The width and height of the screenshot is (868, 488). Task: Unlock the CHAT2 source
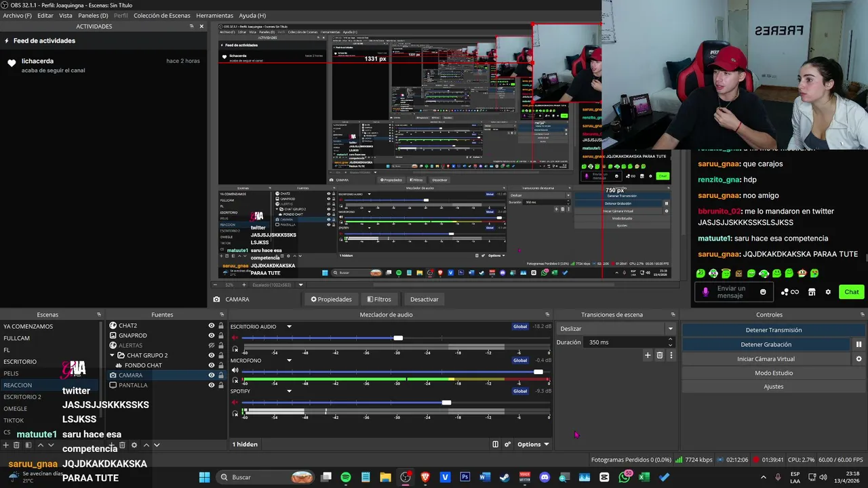coord(221,325)
